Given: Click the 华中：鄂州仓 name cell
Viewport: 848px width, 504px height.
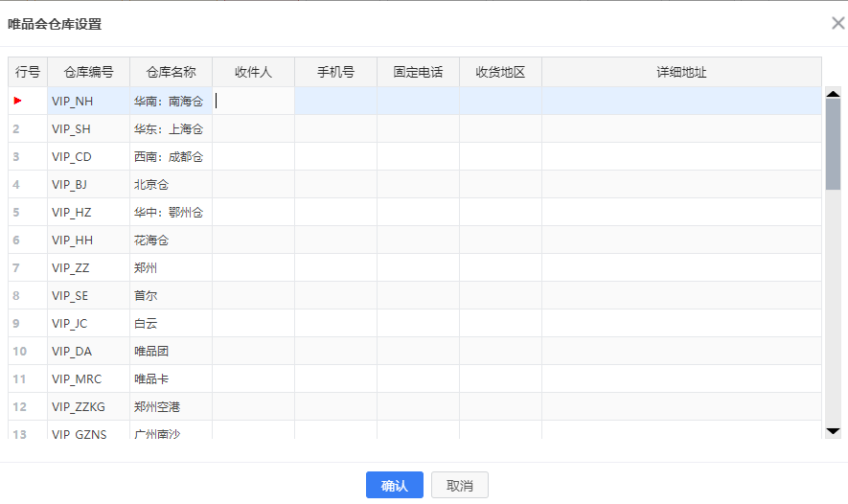Looking at the screenshot, I should (x=171, y=212).
